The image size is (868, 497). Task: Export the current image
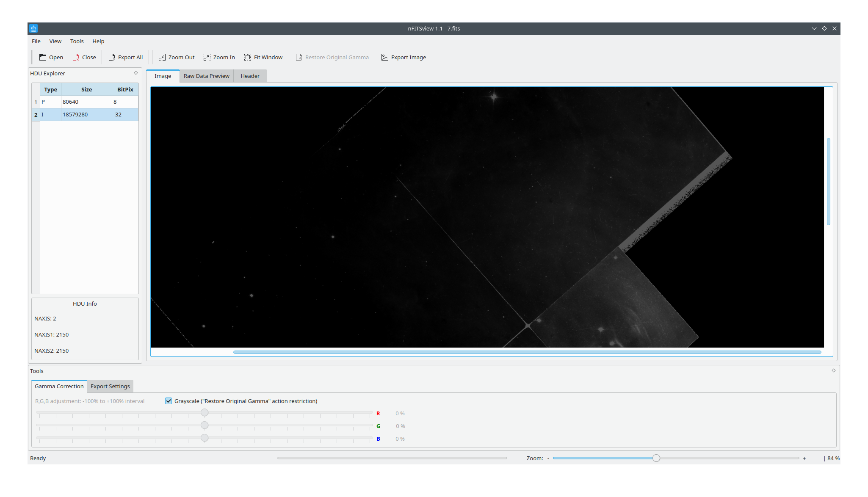pyautogui.click(x=403, y=57)
